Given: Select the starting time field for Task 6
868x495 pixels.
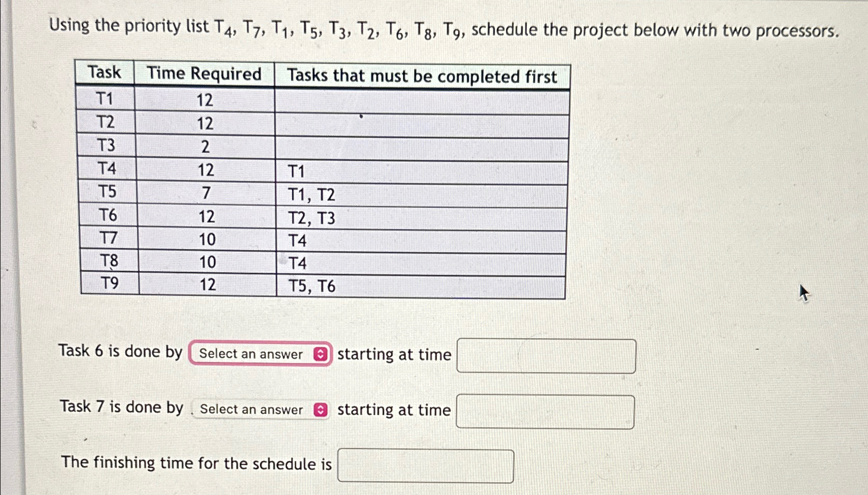Looking at the screenshot, I should 546,356.
